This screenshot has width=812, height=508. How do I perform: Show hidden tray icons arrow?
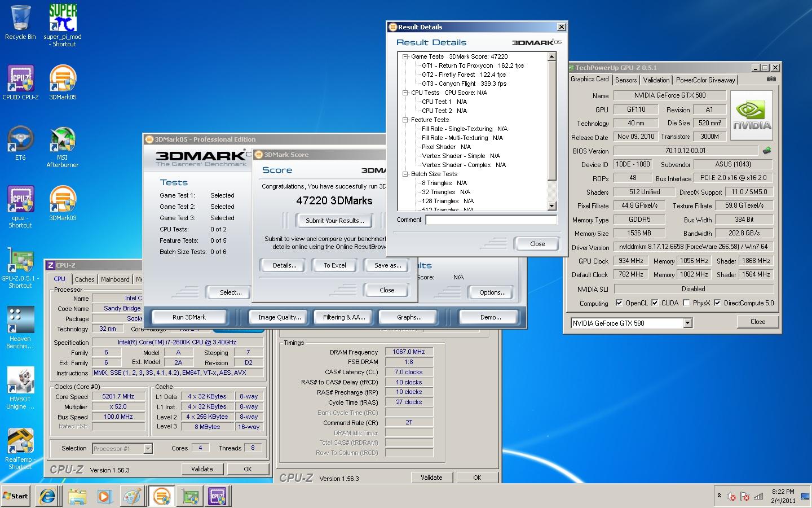click(x=719, y=496)
